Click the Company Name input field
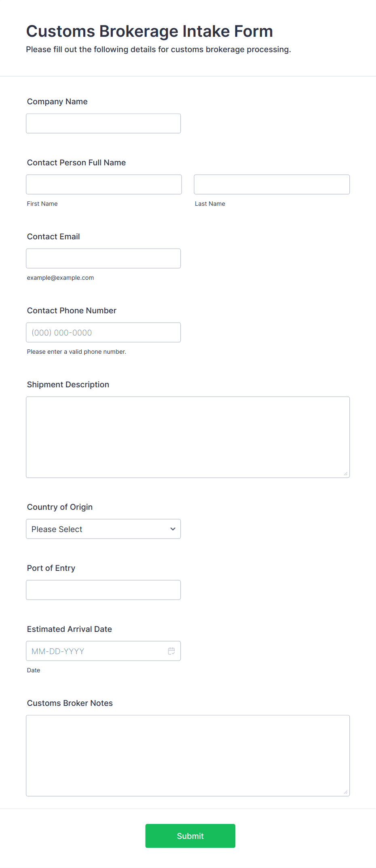Screen dimensions: 376x868 (x=104, y=123)
